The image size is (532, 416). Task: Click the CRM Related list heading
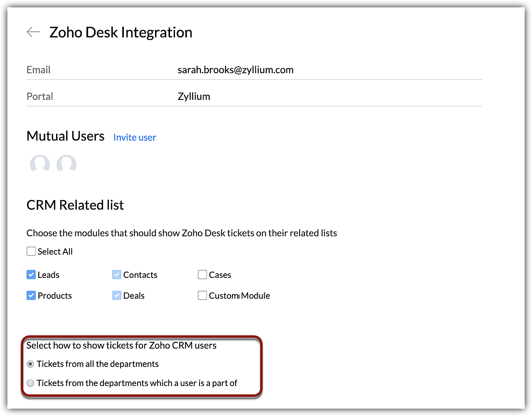[x=75, y=205]
